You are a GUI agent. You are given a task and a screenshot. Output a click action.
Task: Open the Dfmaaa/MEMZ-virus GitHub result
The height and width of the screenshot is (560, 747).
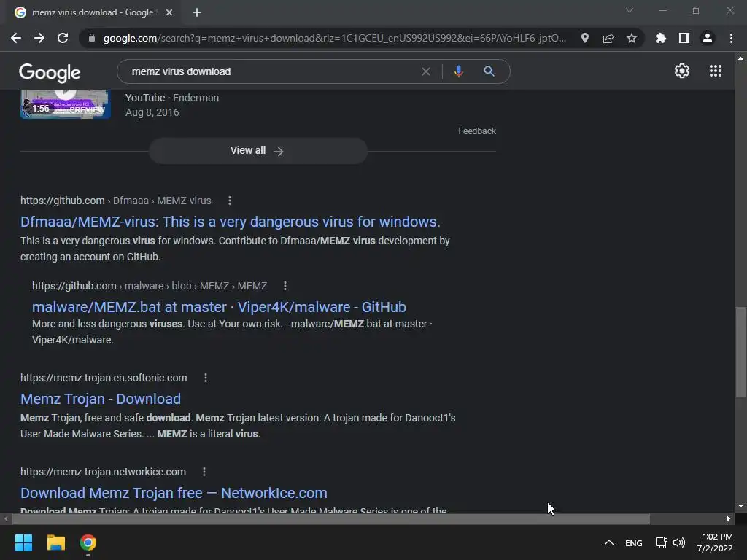coord(230,222)
